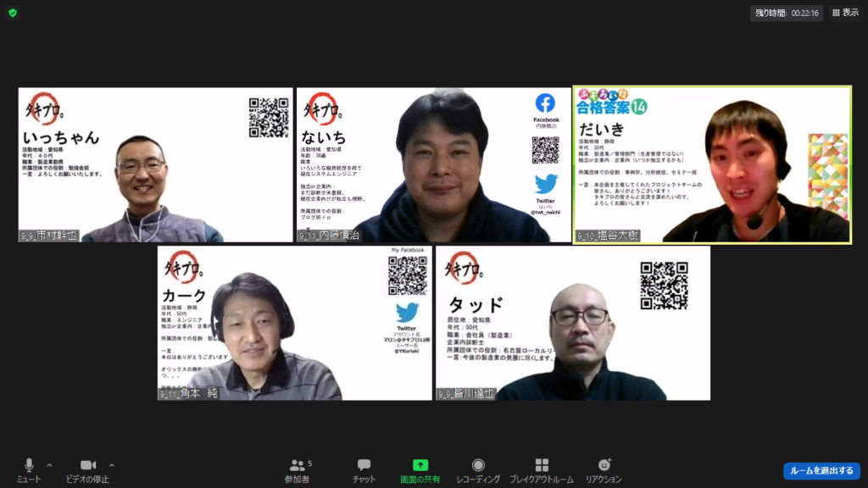The height and width of the screenshot is (488, 868).
Task: Open the チャット chat panel
Action: [364, 469]
